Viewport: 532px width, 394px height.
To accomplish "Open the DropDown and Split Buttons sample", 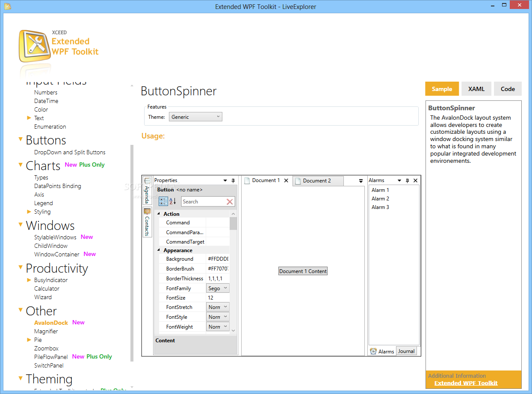I will tap(70, 152).
